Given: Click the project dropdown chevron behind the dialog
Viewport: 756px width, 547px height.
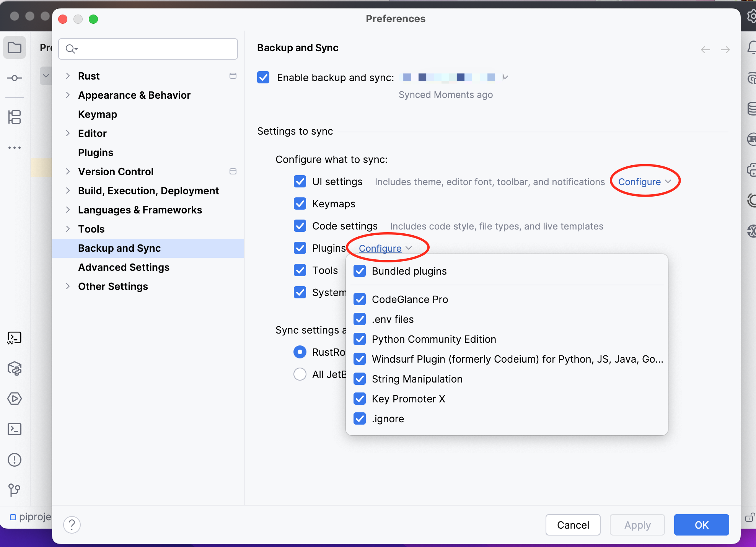Looking at the screenshot, I should [46, 75].
